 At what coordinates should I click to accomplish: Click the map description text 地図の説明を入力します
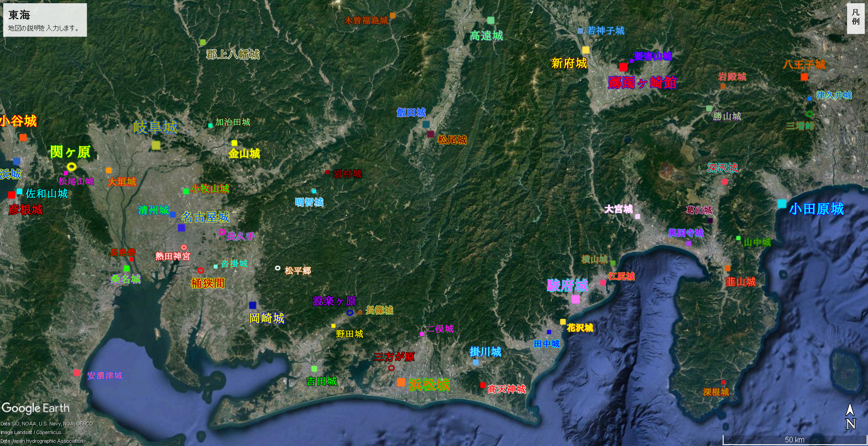tap(44, 28)
